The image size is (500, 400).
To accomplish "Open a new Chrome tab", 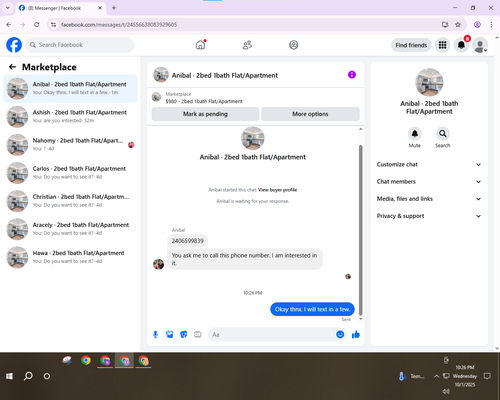I will [x=114, y=8].
